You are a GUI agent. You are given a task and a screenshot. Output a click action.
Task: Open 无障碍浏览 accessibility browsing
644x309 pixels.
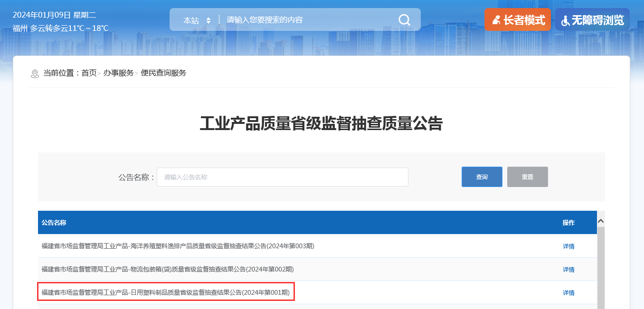pos(592,20)
